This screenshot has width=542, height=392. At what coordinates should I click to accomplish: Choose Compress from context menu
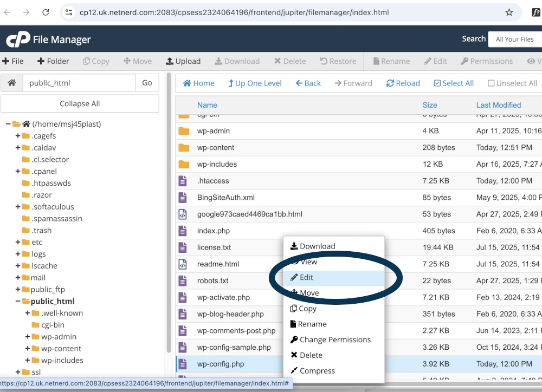[x=333, y=370]
